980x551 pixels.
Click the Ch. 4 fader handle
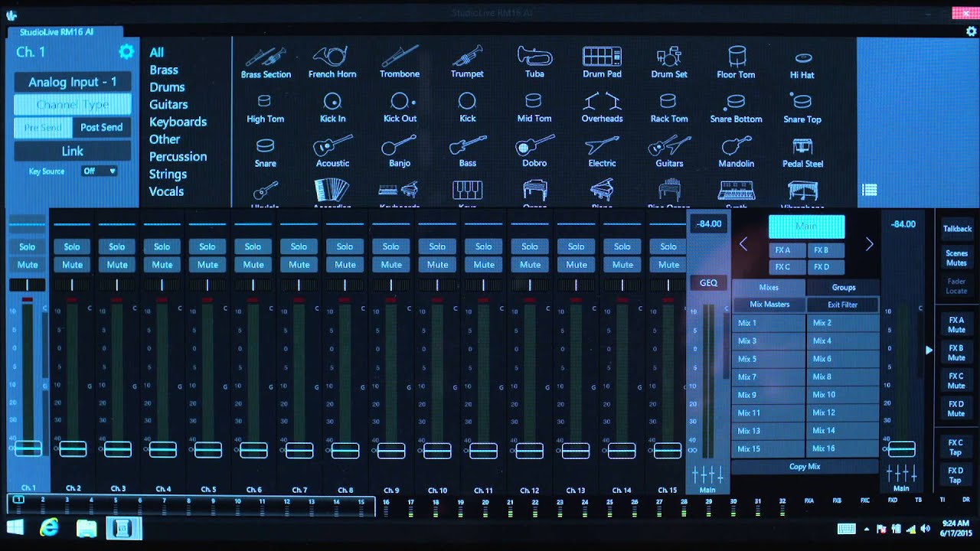[163, 449]
